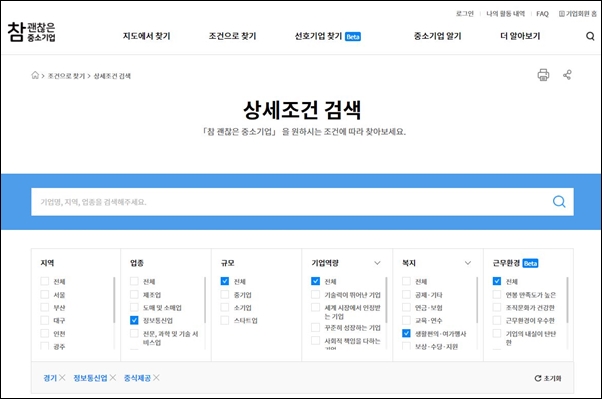
Task: Open the 조건으로 찾기 menu
Action: tap(232, 36)
